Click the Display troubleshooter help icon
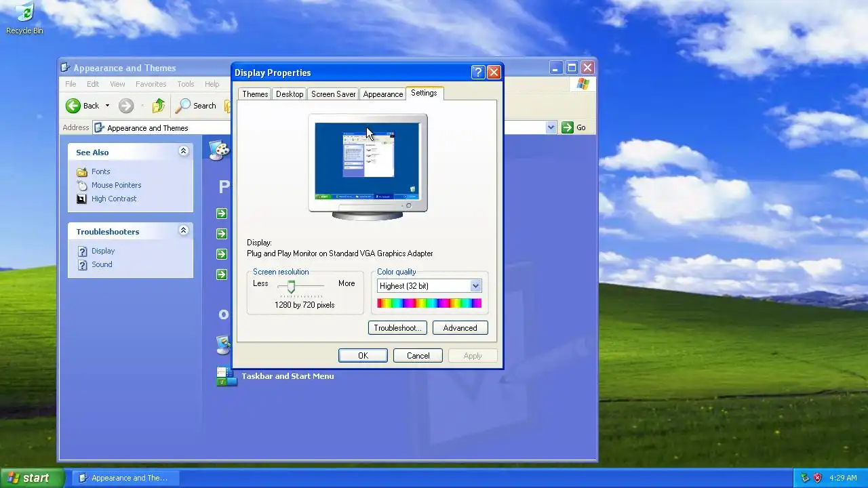Image resolution: width=868 pixels, height=488 pixels. click(x=82, y=251)
